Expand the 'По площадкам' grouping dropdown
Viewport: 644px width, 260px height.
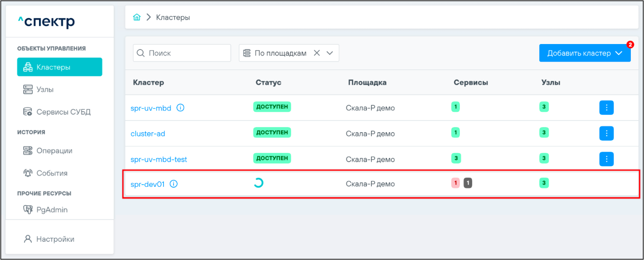(x=330, y=53)
